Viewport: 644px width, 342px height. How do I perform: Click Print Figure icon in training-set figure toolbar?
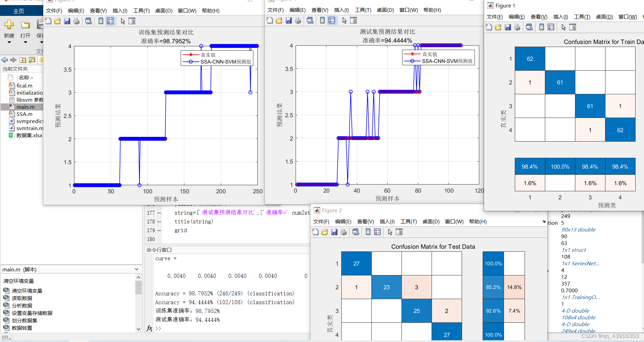click(76, 21)
